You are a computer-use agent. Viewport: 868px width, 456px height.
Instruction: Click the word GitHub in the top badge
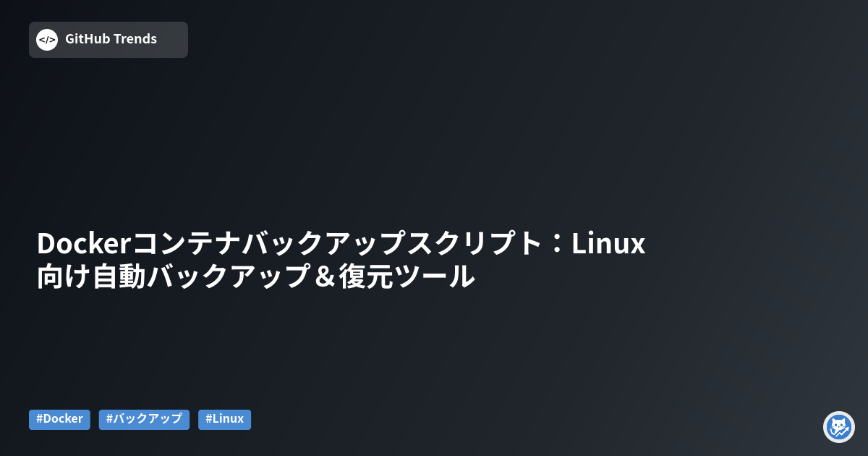(87, 39)
